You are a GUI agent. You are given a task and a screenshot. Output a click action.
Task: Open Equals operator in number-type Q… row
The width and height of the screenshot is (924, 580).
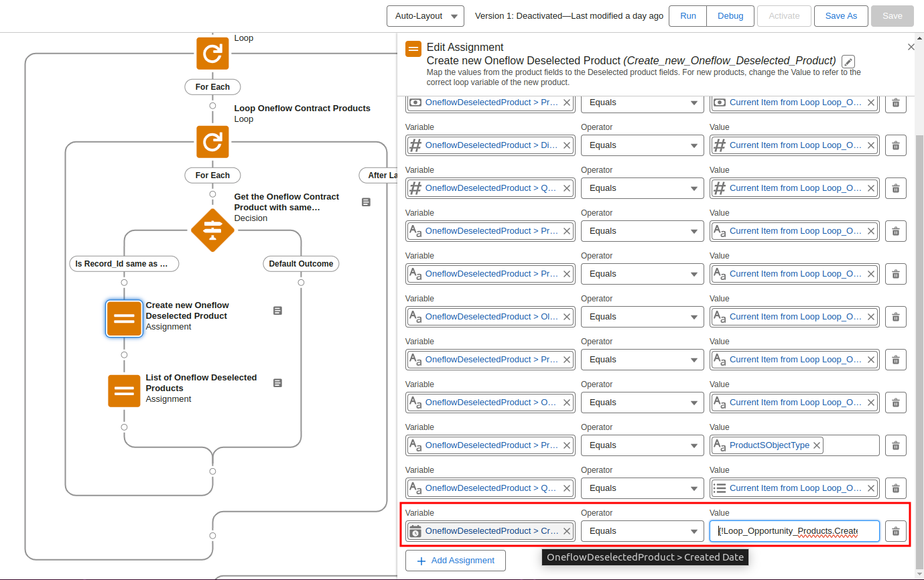pos(643,188)
